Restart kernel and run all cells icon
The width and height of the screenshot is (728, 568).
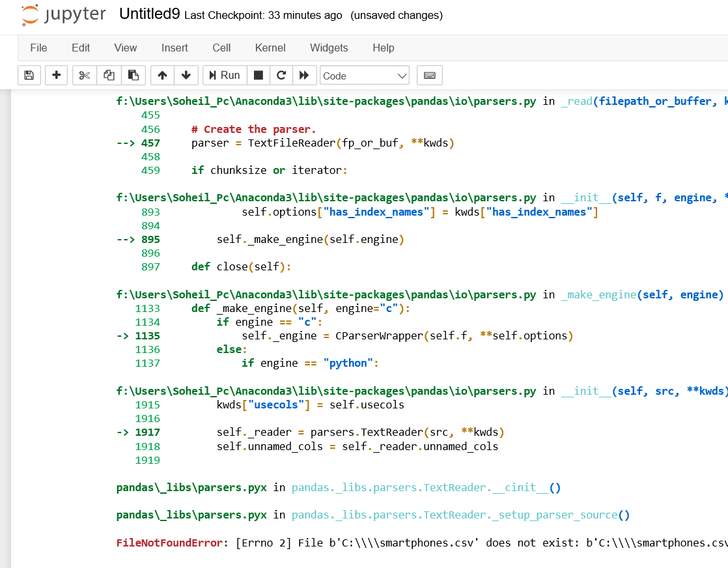tap(305, 75)
